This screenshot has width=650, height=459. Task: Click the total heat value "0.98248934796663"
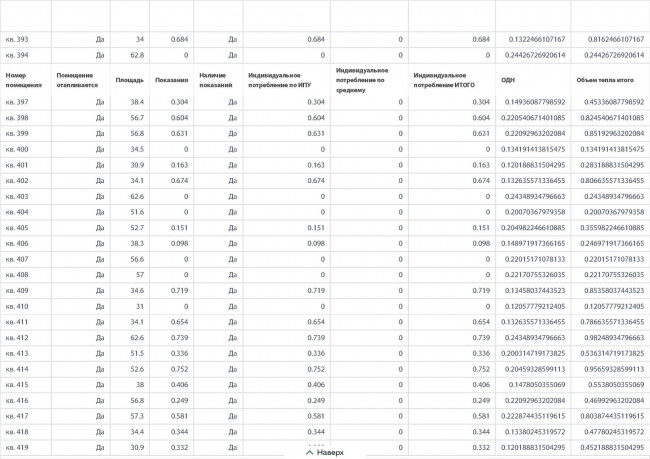pyautogui.click(x=614, y=338)
